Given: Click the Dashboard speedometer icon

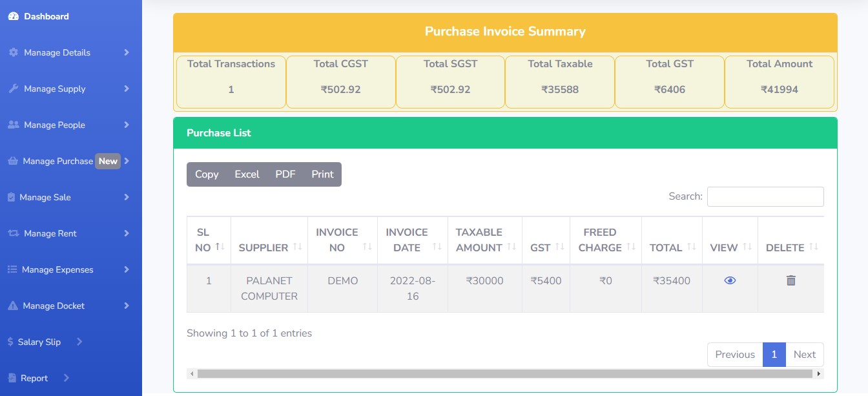Looking at the screenshot, I should [14, 16].
